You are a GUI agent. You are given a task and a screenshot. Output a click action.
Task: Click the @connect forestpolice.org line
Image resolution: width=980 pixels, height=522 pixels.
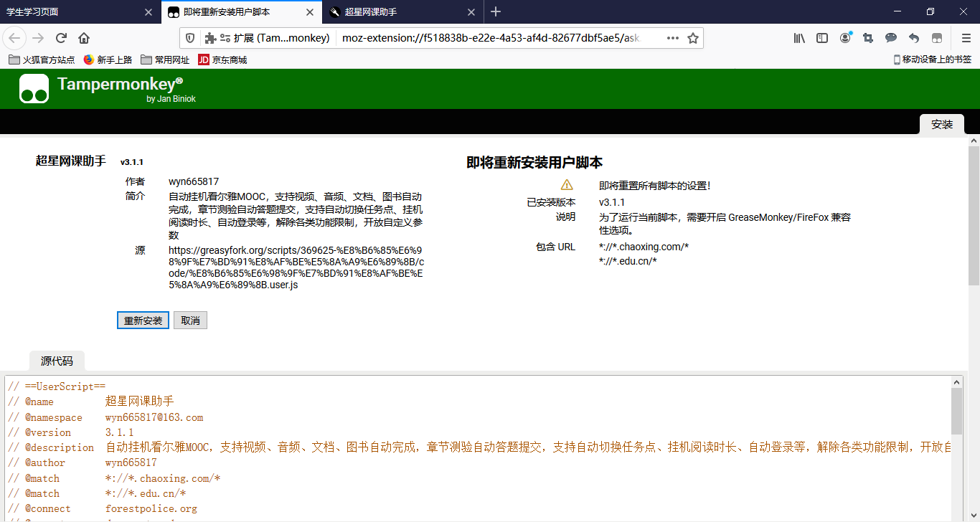[103, 508]
